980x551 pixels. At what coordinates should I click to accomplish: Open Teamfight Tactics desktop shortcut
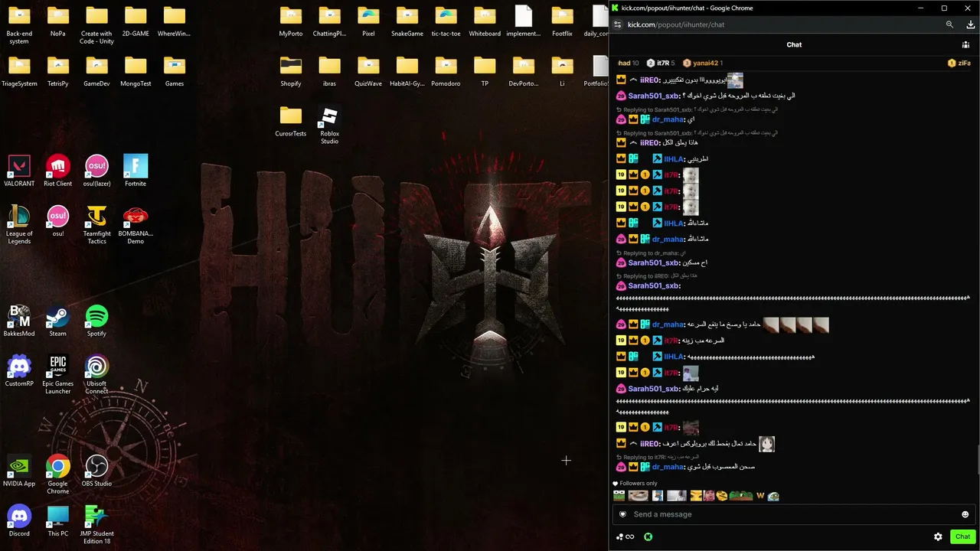click(x=96, y=225)
